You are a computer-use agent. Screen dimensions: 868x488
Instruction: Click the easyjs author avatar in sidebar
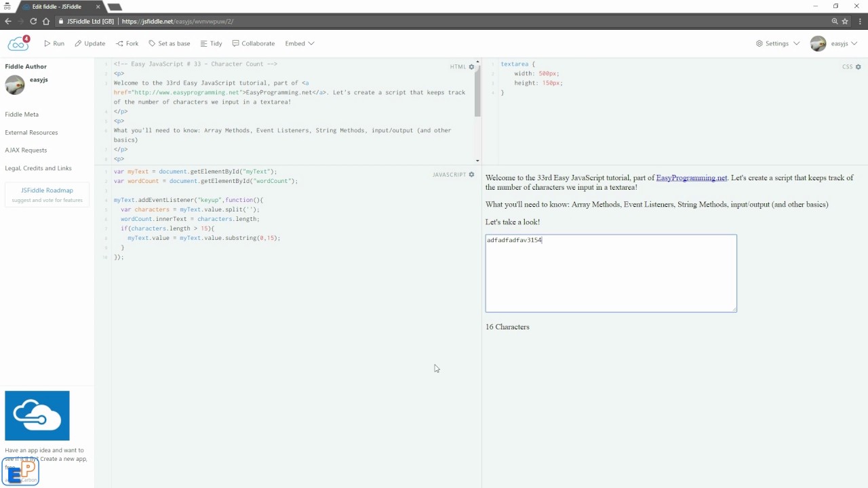pyautogui.click(x=15, y=85)
